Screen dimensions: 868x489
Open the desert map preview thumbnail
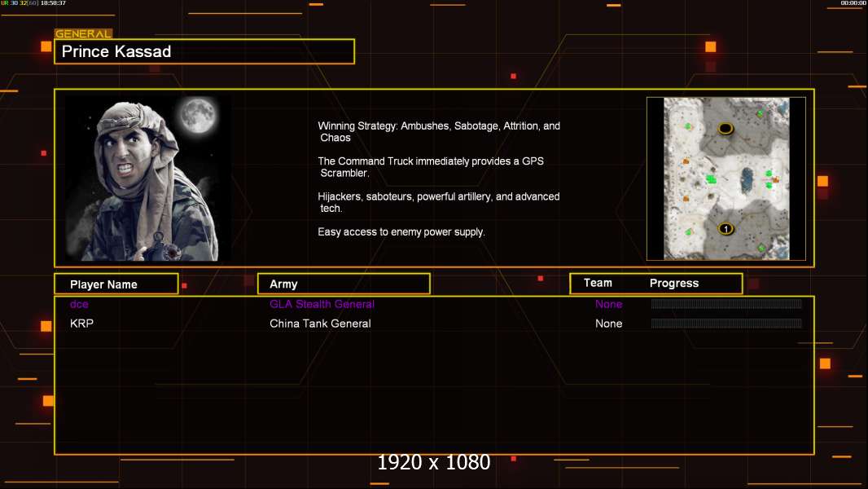coord(726,178)
